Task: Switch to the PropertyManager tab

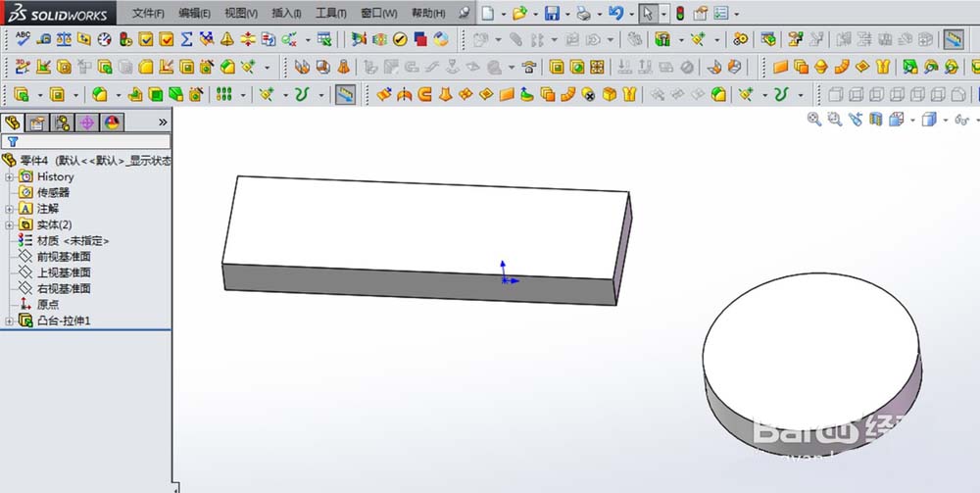Action: point(37,123)
